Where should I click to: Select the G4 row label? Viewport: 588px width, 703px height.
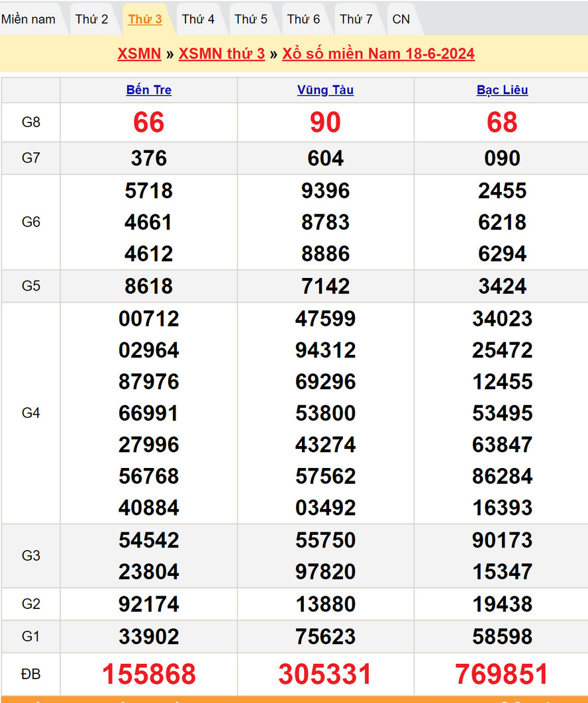click(x=31, y=413)
